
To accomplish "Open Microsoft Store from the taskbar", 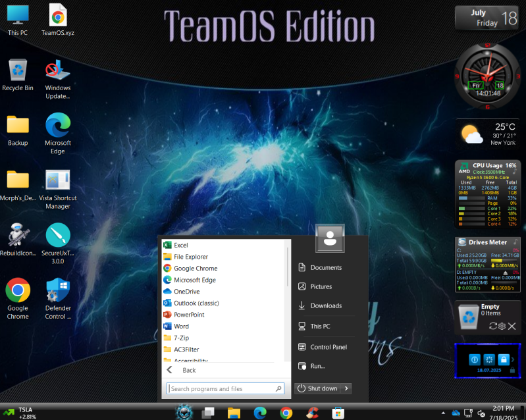I will point(338,413).
